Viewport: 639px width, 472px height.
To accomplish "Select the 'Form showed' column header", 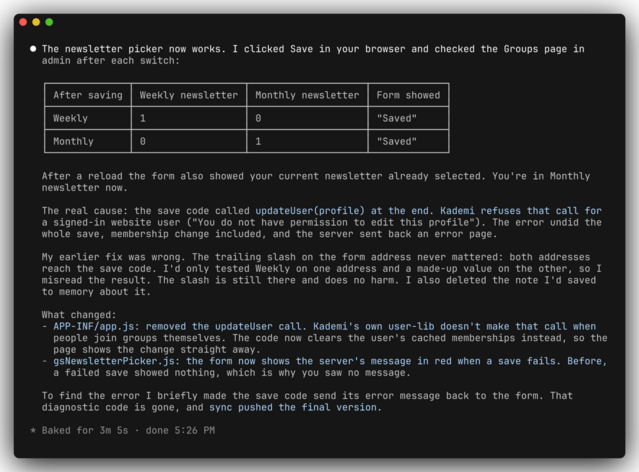I will (x=408, y=95).
